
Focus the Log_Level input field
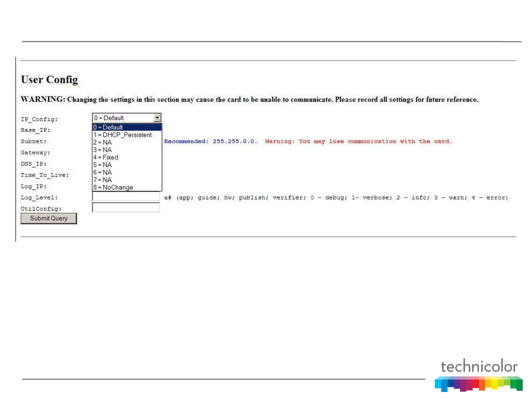[126, 196]
